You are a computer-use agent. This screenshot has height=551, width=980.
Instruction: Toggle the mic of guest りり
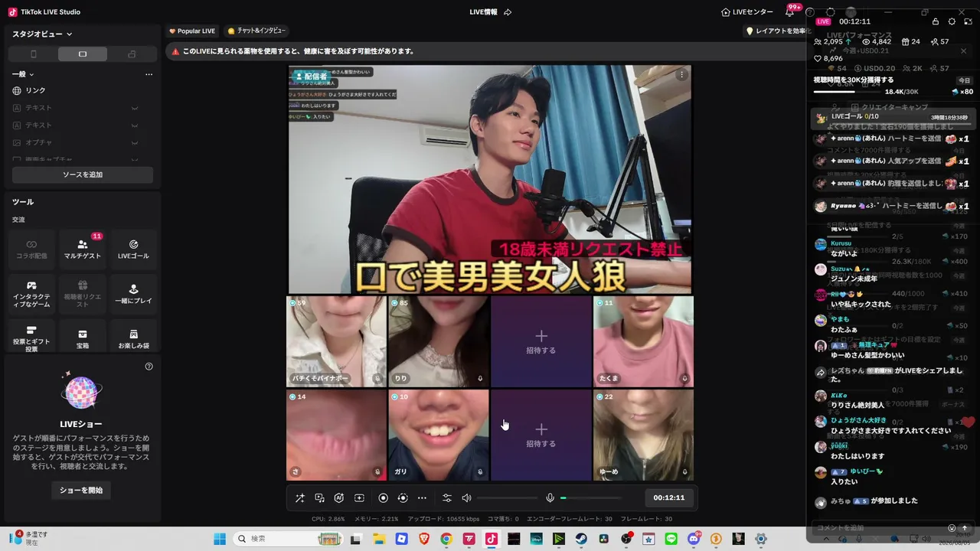coord(480,379)
